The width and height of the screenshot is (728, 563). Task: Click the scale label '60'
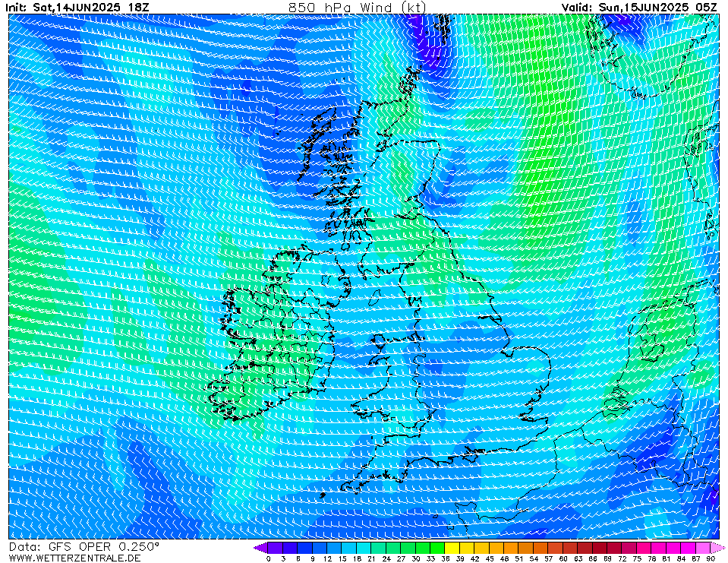(563, 558)
